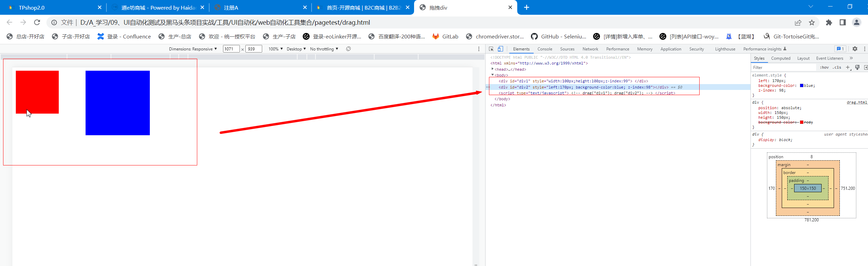
Task: Click the share page icon
Action: [x=798, y=22]
